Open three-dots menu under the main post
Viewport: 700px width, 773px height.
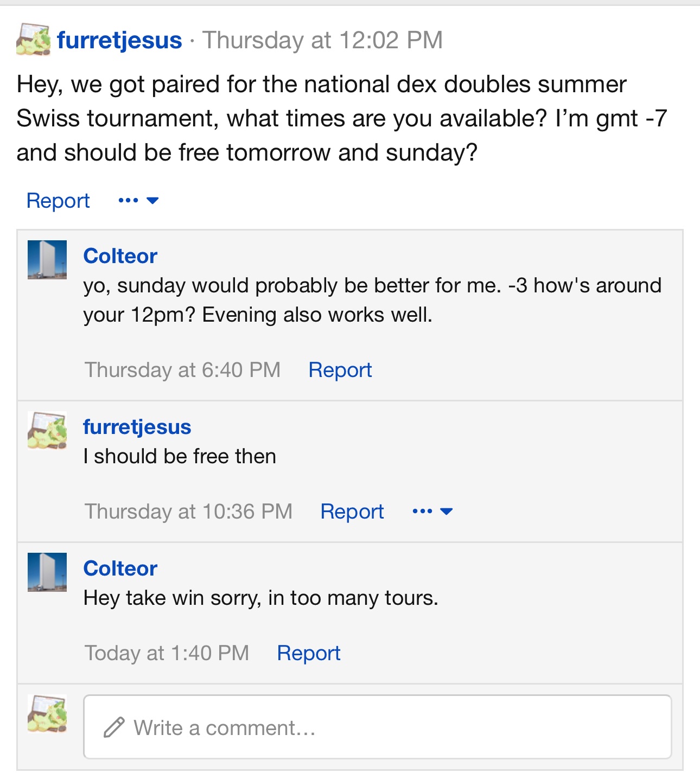128,201
